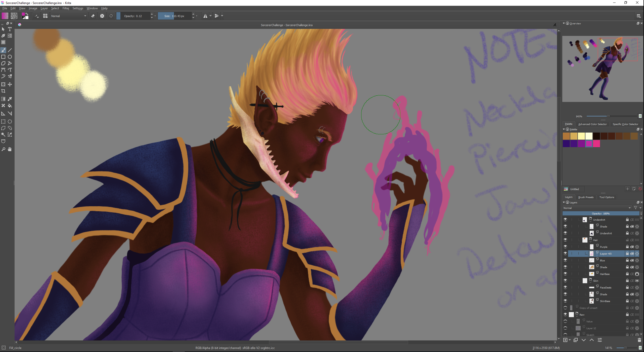This screenshot has width=644, height=352.
Task: Select the Crop tool
Action: [3, 91]
